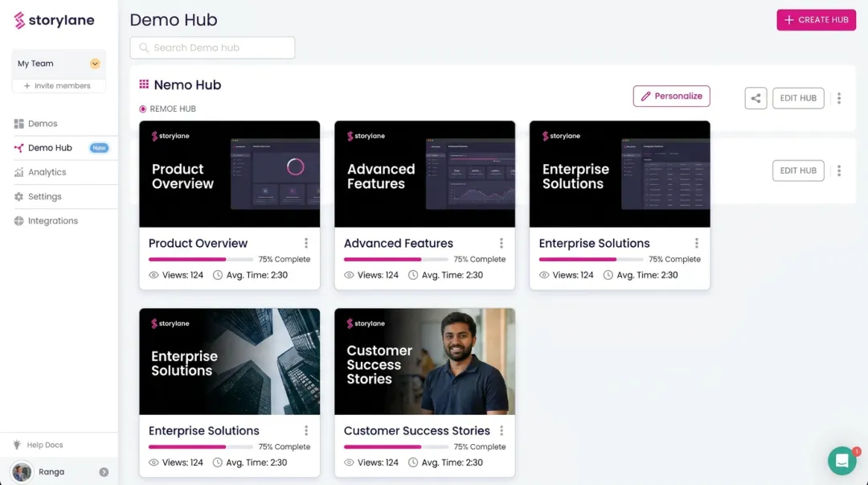Click Advanced Features progress bar
The height and width of the screenshot is (485, 868).
395,260
